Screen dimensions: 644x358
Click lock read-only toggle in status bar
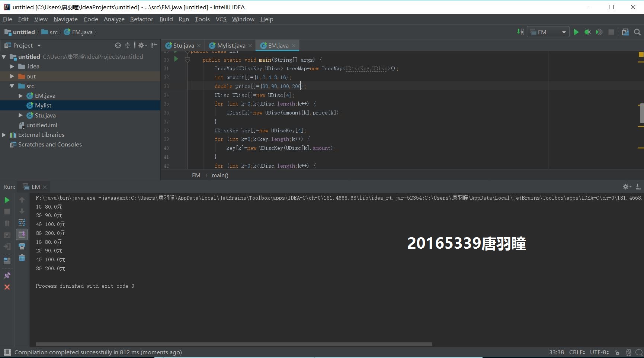617,352
